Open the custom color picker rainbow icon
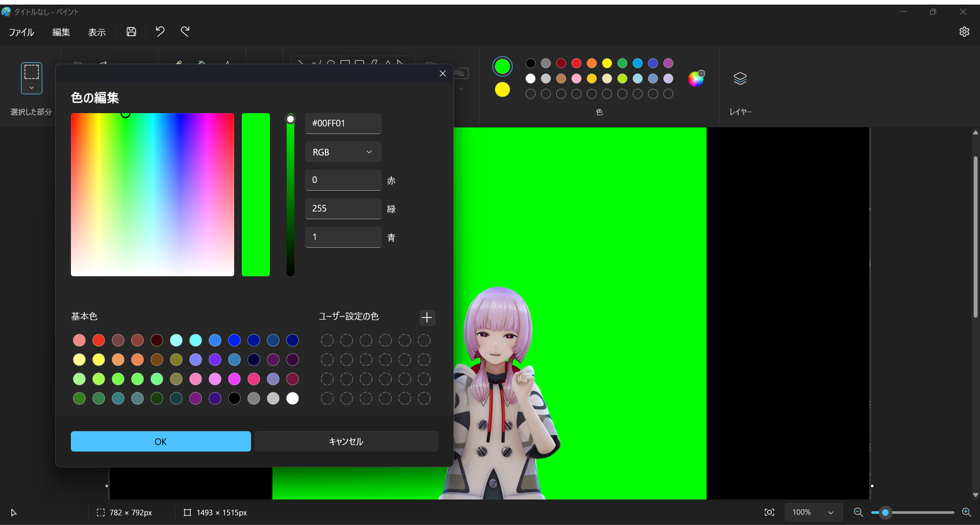Screen dimensions: 980x525 (697, 78)
